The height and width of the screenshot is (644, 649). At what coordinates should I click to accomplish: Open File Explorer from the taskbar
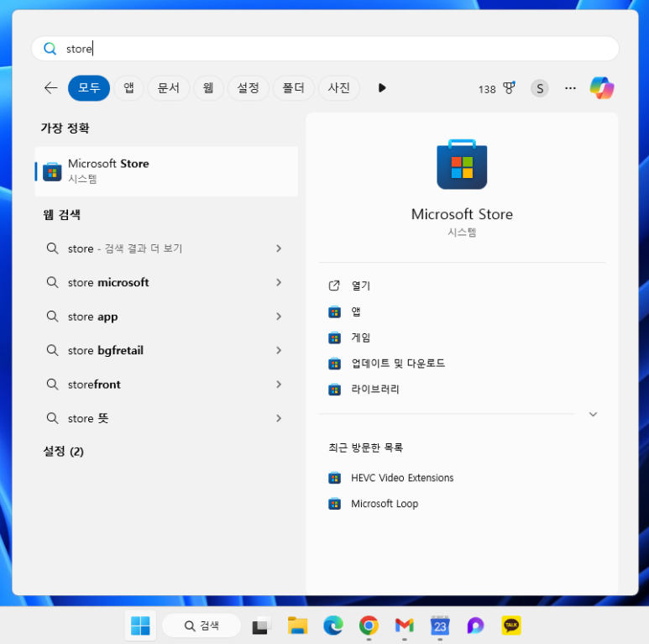point(297,626)
